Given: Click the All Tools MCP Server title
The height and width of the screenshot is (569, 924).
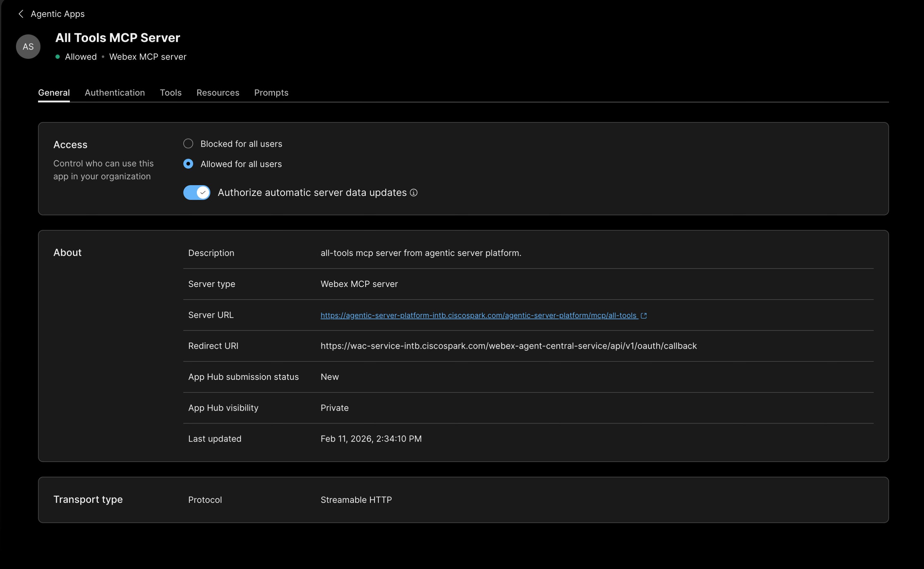Looking at the screenshot, I should (x=118, y=38).
